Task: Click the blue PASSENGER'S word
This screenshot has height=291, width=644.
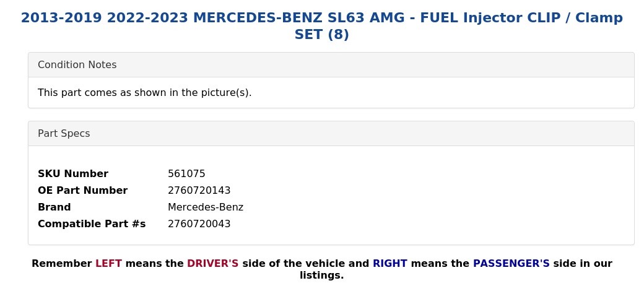Action: 511,264
